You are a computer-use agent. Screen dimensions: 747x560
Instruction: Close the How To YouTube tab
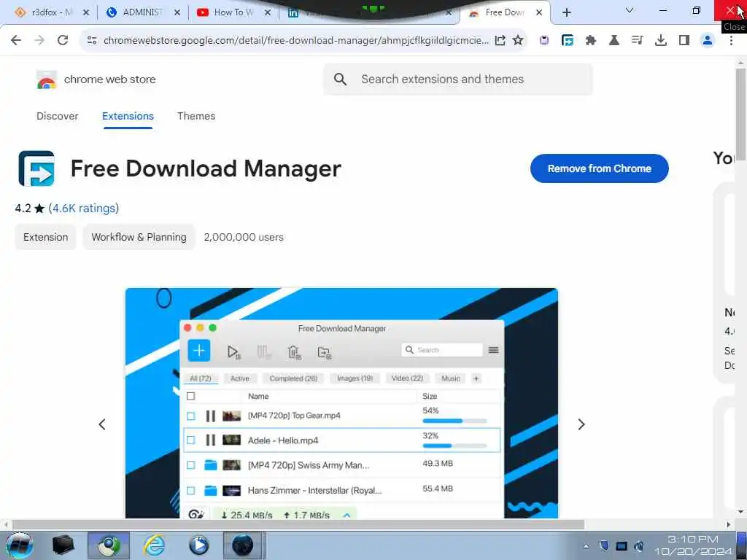point(267,12)
